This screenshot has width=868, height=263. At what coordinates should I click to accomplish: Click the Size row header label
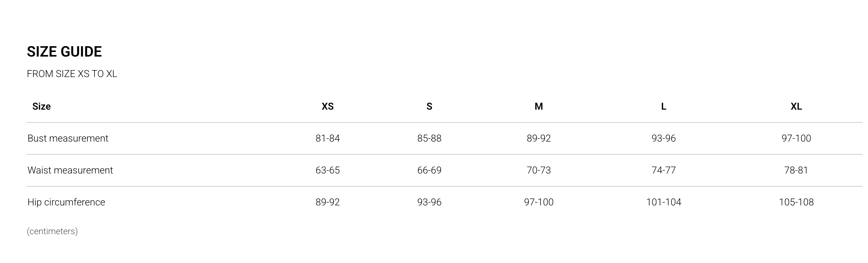42,106
